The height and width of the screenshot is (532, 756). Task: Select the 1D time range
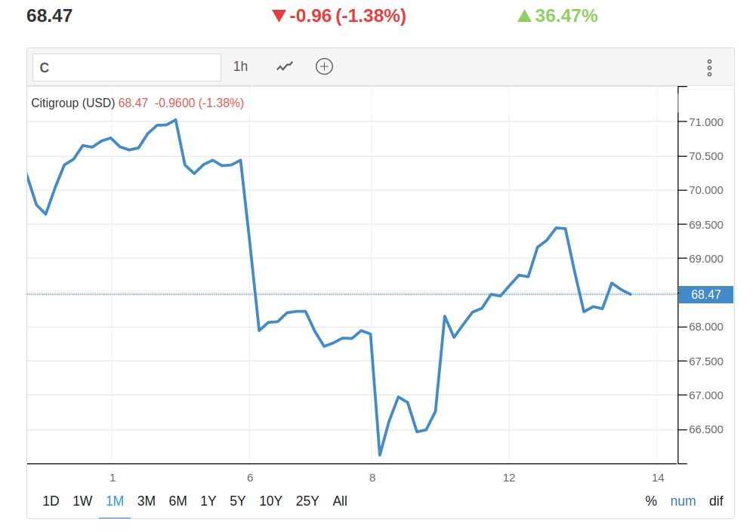point(51,501)
